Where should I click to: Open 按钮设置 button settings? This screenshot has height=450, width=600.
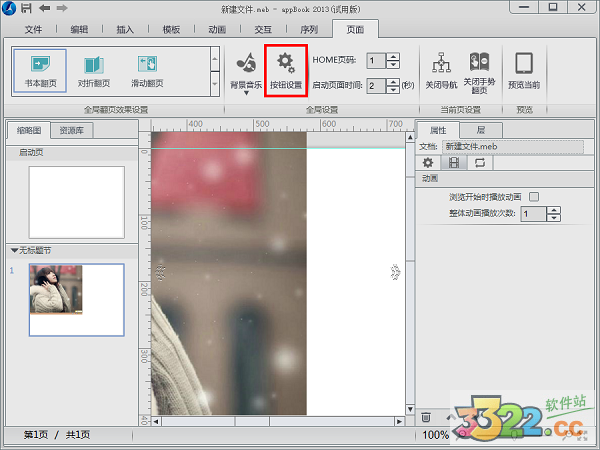click(x=286, y=71)
